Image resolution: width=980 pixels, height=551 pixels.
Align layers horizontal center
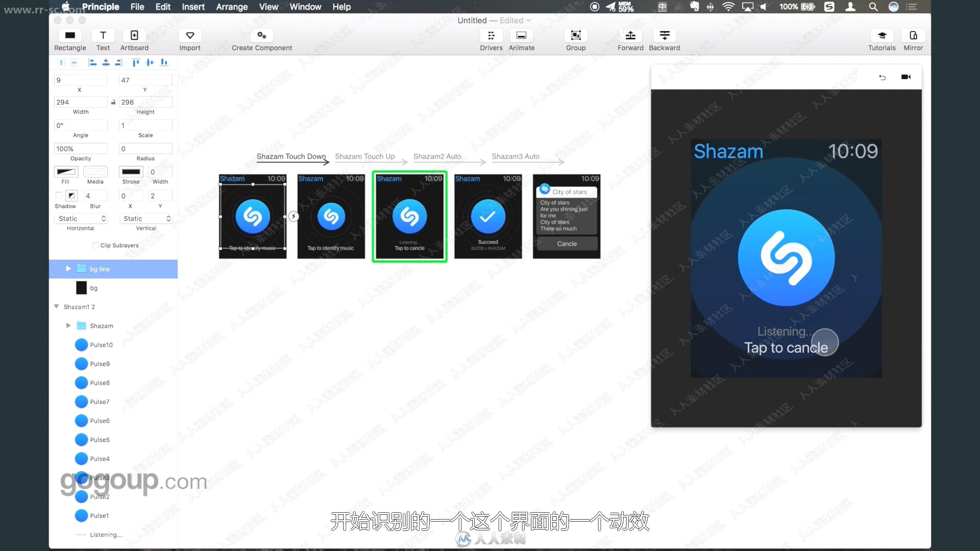click(106, 62)
